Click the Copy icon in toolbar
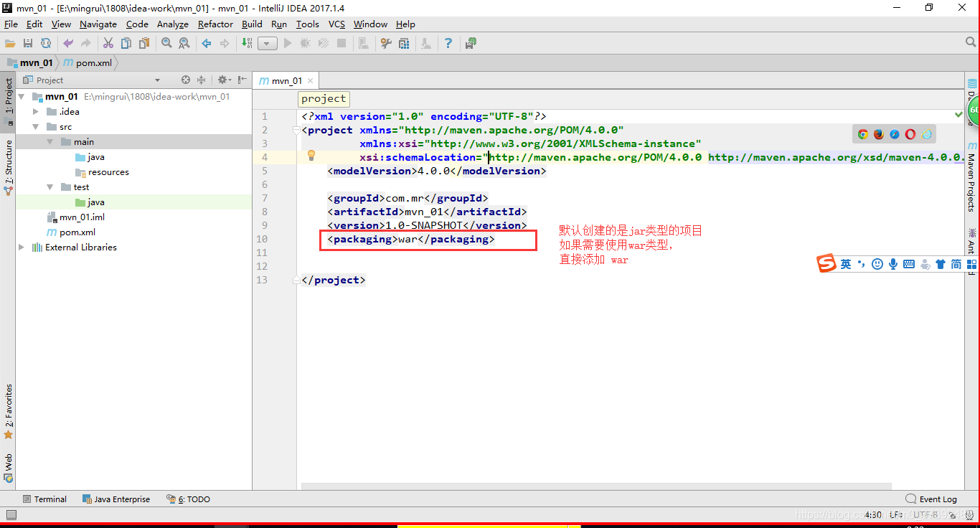The image size is (980, 528). point(126,44)
